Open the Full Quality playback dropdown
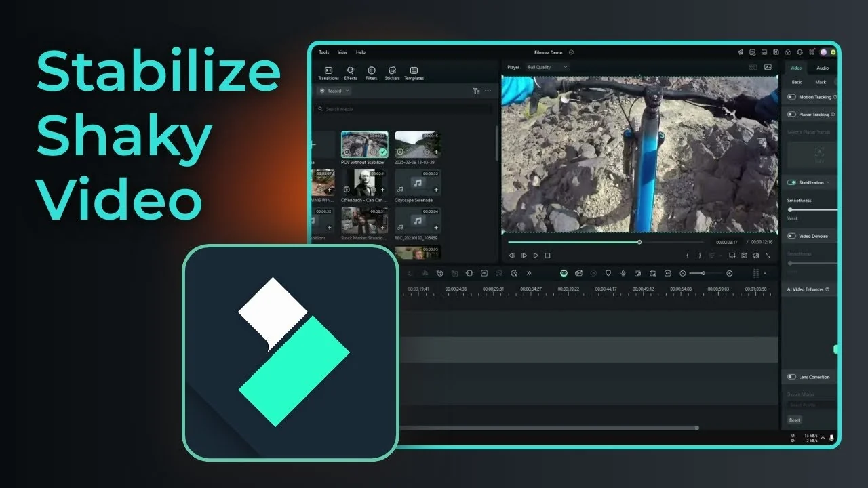The width and height of the screenshot is (868, 488). point(547,67)
